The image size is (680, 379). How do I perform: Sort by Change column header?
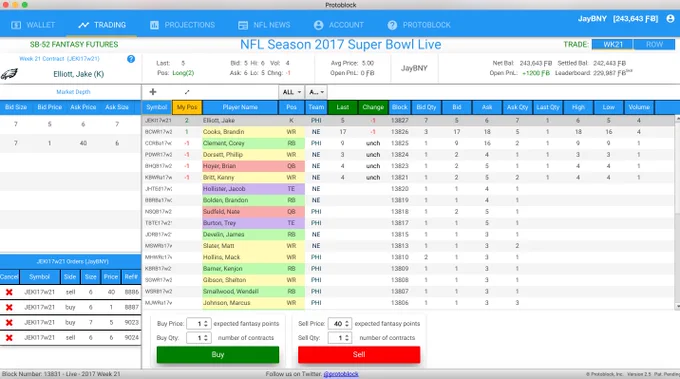[373, 107]
